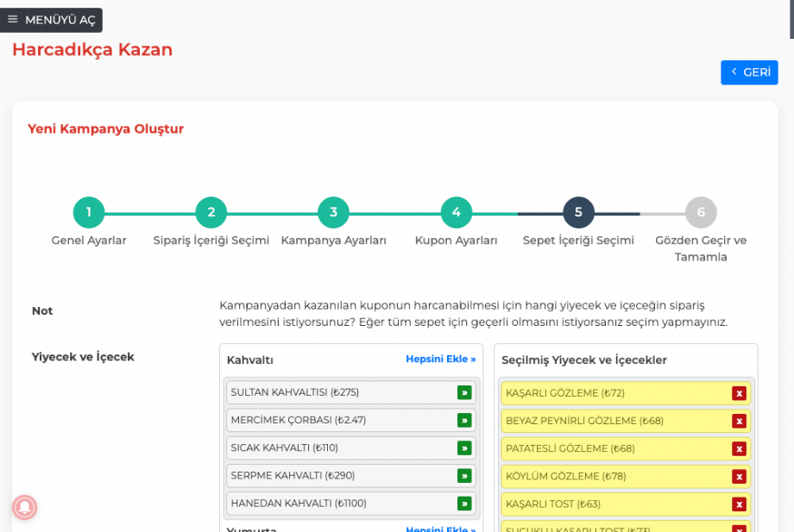Screen dimensions: 794x532
Task: Click the page's vertical scrollbar
Action: (x=791, y=19)
